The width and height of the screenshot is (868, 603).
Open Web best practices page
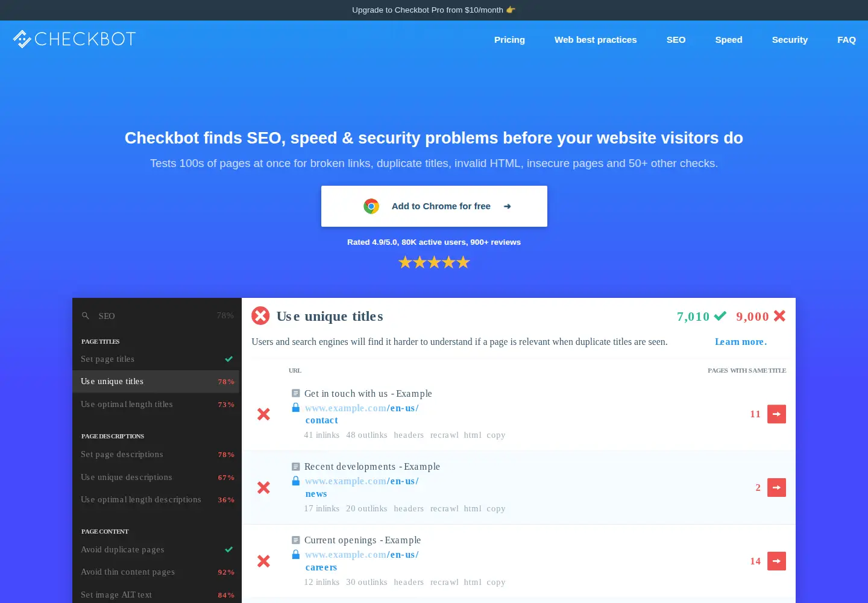pyautogui.click(x=596, y=40)
